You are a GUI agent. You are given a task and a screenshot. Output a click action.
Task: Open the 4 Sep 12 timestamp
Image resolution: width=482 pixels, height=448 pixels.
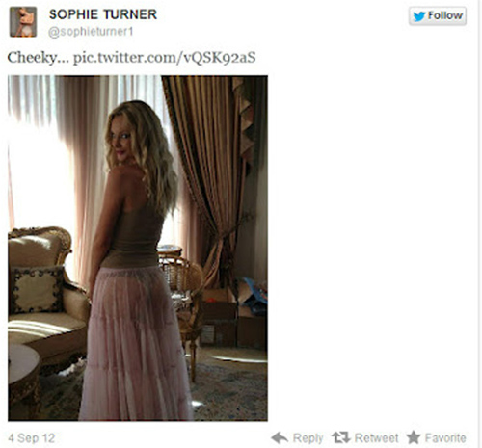32,438
